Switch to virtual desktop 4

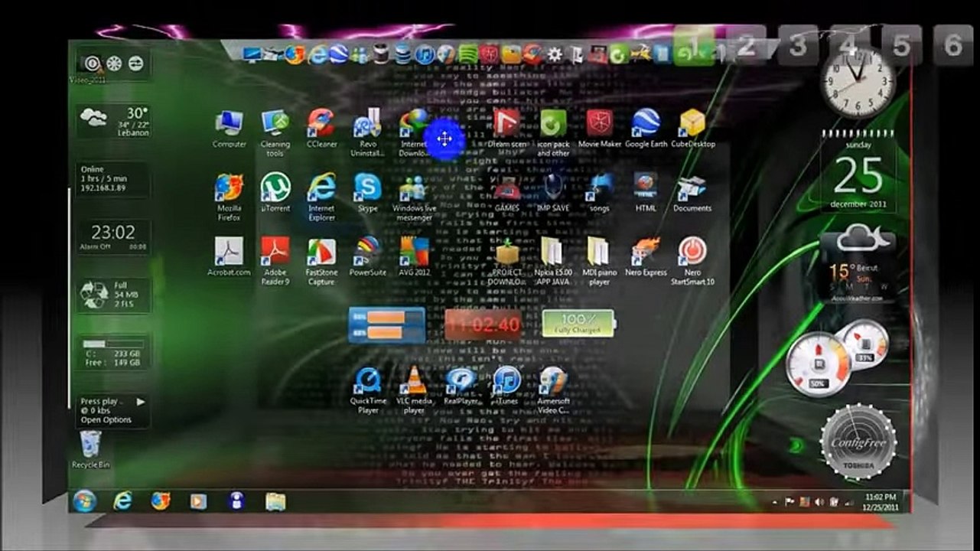click(849, 44)
